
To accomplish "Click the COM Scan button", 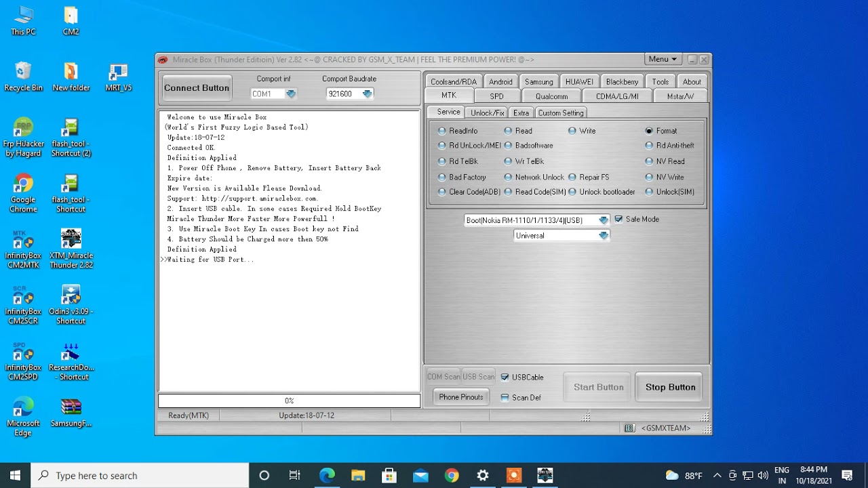I will [443, 377].
